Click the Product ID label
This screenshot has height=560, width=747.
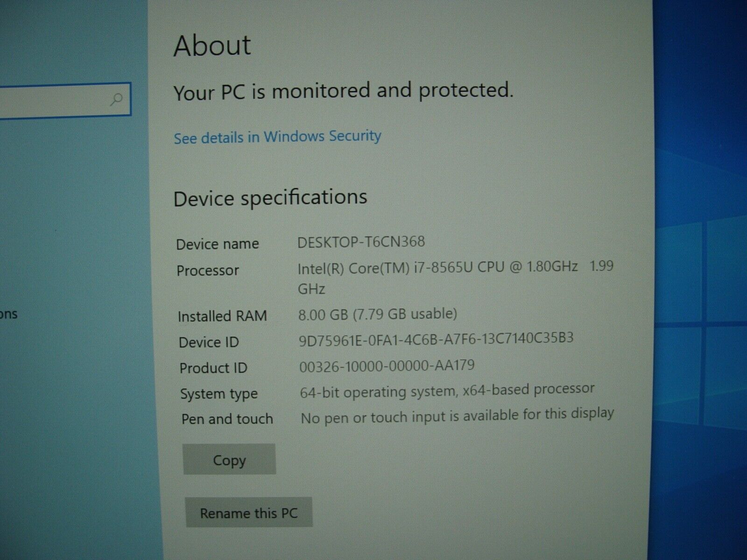click(x=213, y=368)
